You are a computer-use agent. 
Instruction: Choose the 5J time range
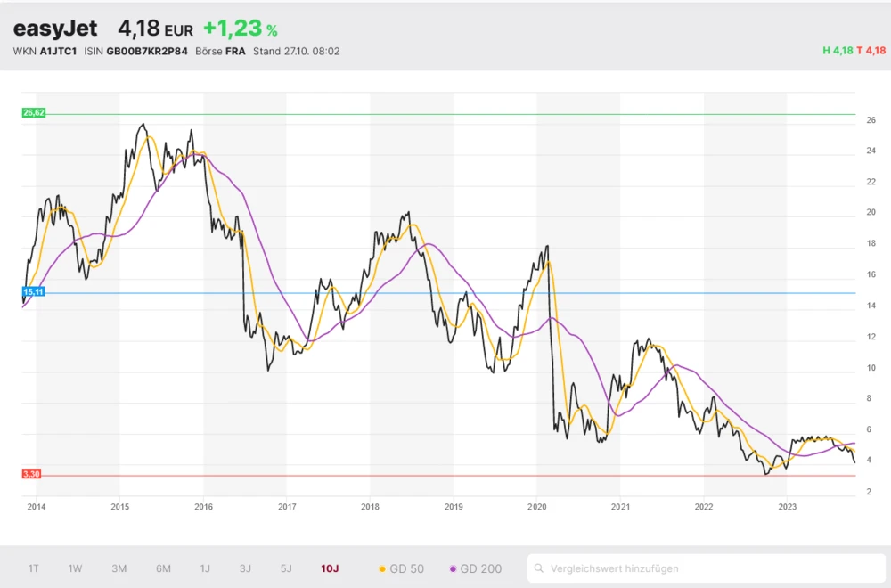285,568
